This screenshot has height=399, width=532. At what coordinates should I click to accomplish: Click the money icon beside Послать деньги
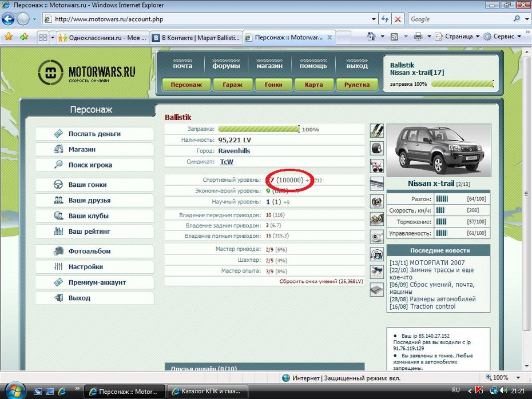(58, 134)
